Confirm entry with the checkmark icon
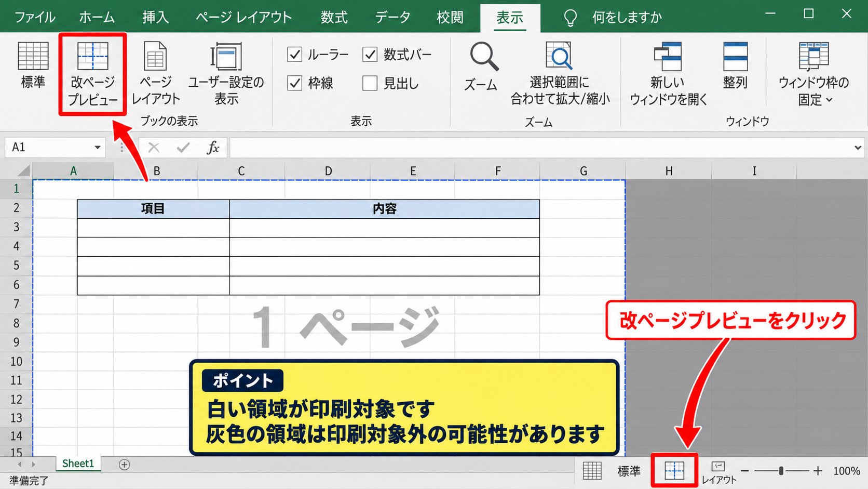868x489 pixels. (x=183, y=148)
